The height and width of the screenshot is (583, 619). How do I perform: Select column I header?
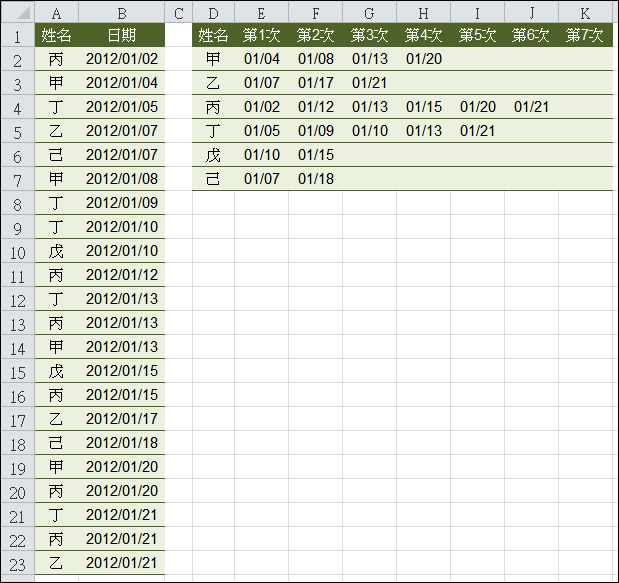(477, 13)
